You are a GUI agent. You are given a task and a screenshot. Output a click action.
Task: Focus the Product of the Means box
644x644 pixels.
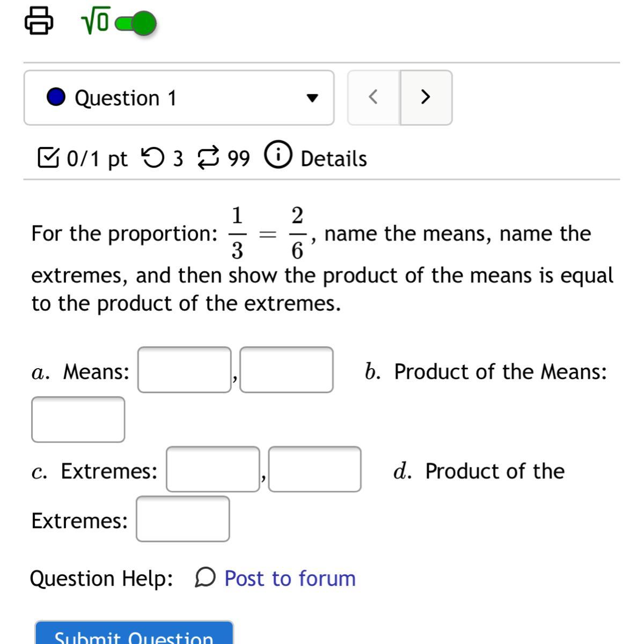coord(78,420)
